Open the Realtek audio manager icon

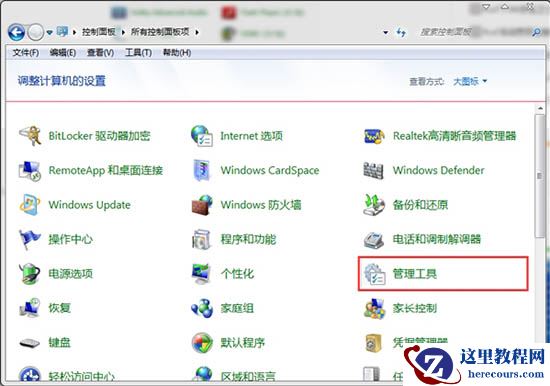pos(374,136)
